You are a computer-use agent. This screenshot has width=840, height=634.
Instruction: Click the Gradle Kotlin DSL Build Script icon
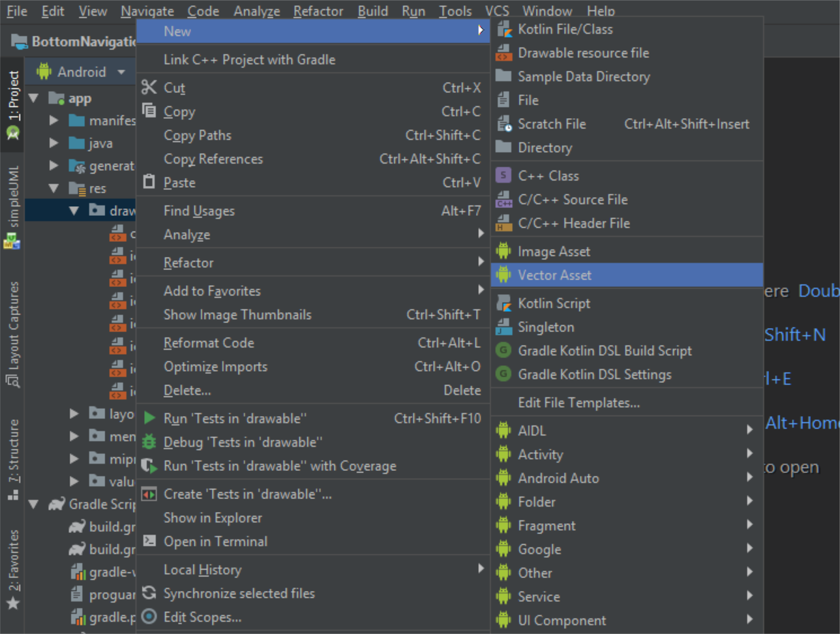coord(503,350)
